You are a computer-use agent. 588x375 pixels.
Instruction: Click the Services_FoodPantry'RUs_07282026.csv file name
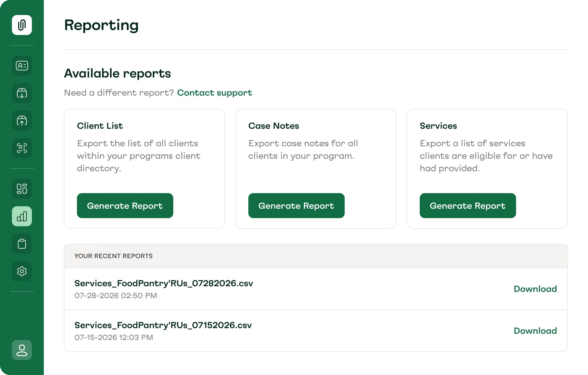[x=164, y=283]
